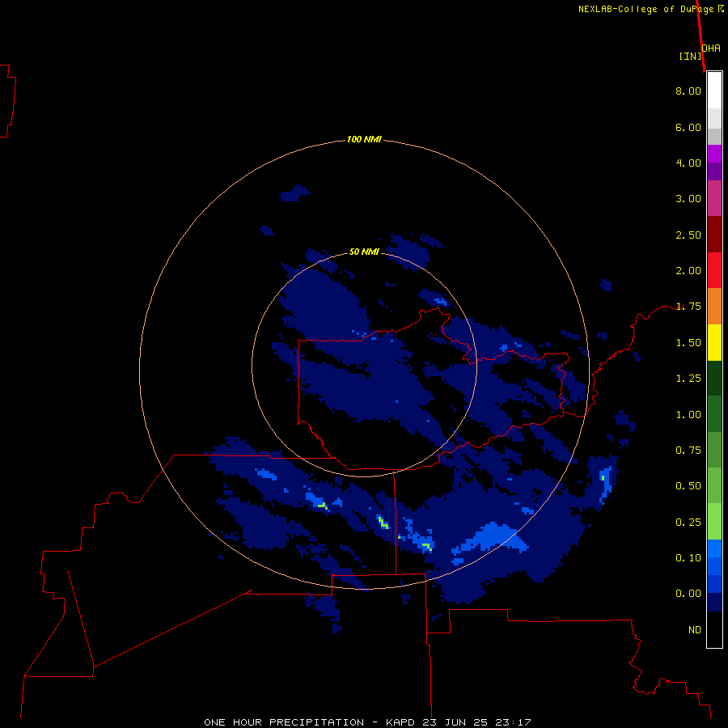Click the 0.25 legend value
Screen dimensions: 728x728
pyautogui.click(x=688, y=523)
